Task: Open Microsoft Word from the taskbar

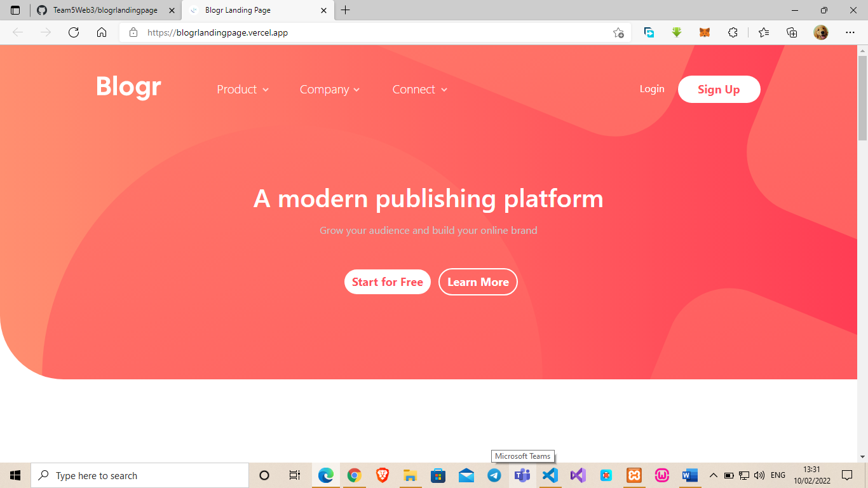Action: click(x=690, y=475)
